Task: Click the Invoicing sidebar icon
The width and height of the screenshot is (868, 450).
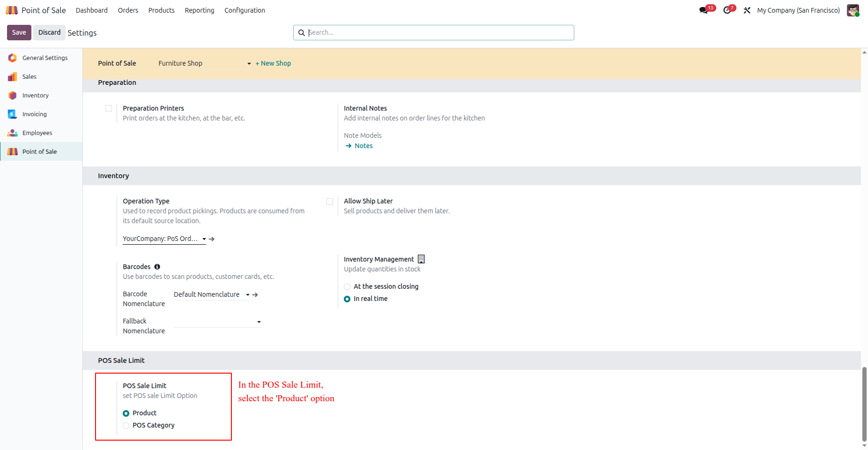Action: click(x=13, y=114)
